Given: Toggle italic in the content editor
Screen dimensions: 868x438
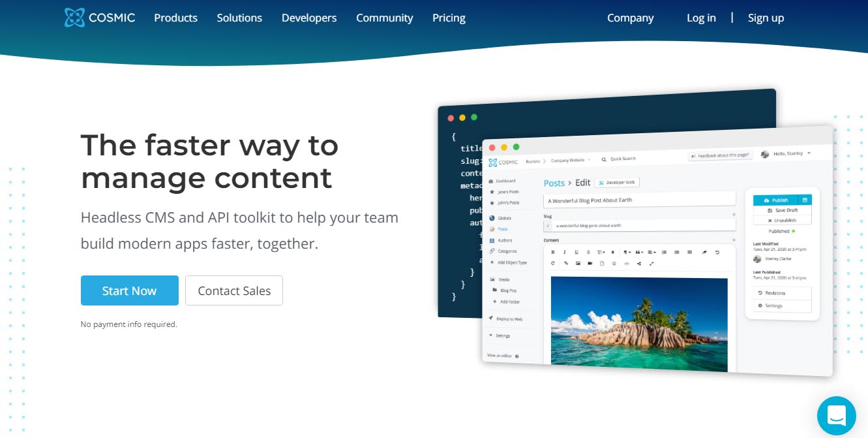Looking at the screenshot, I should click(x=565, y=252).
